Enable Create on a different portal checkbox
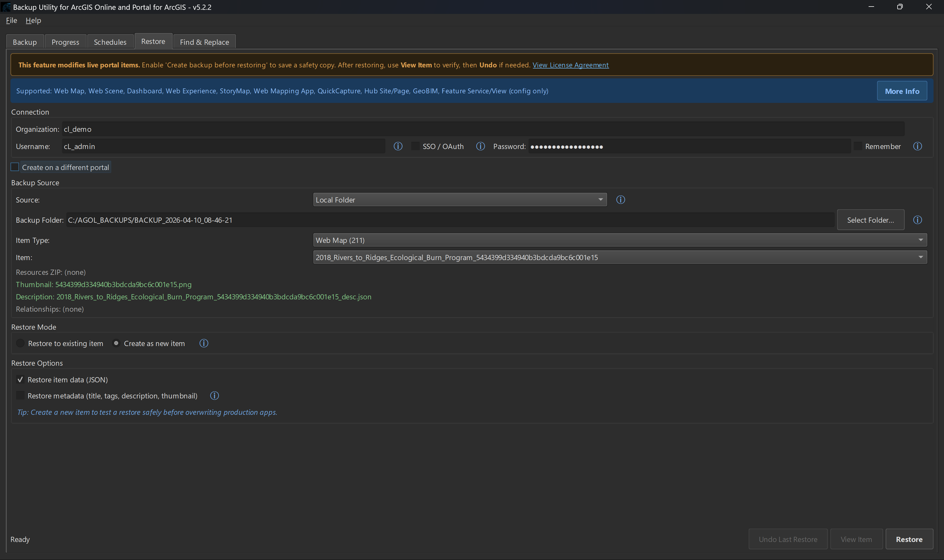The image size is (944, 560). click(x=15, y=167)
